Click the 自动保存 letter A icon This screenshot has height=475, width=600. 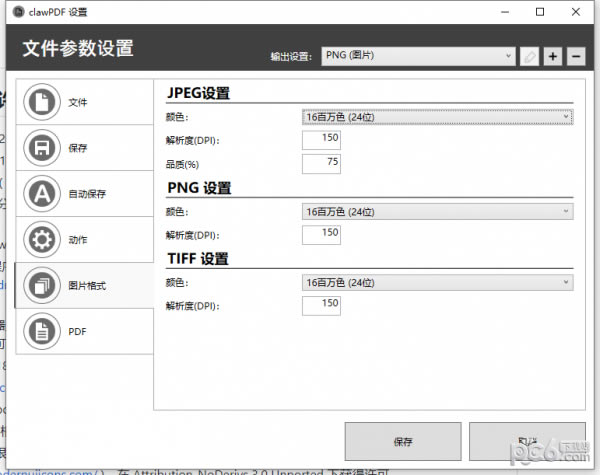[42, 194]
